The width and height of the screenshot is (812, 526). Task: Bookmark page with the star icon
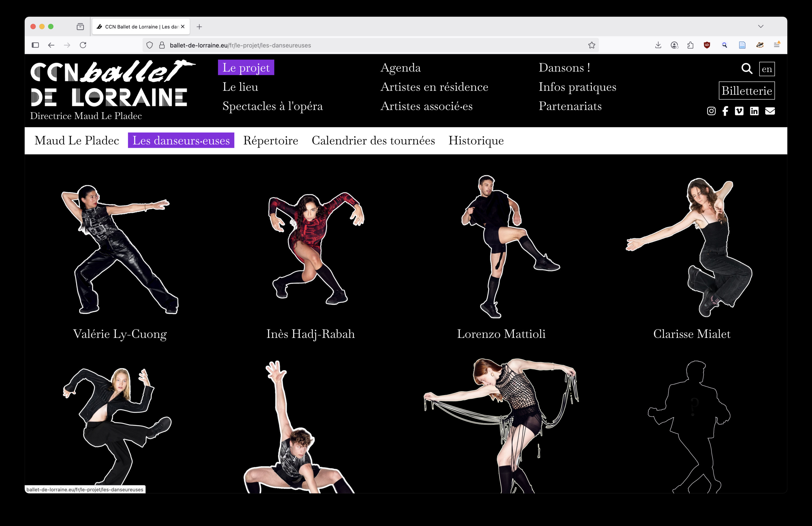[591, 45]
